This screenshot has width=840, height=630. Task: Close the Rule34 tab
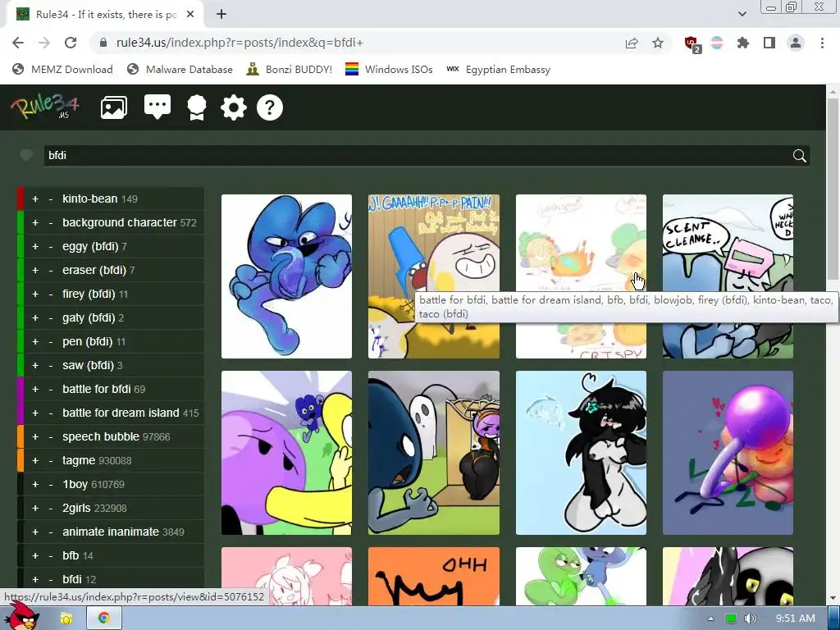point(190,15)
